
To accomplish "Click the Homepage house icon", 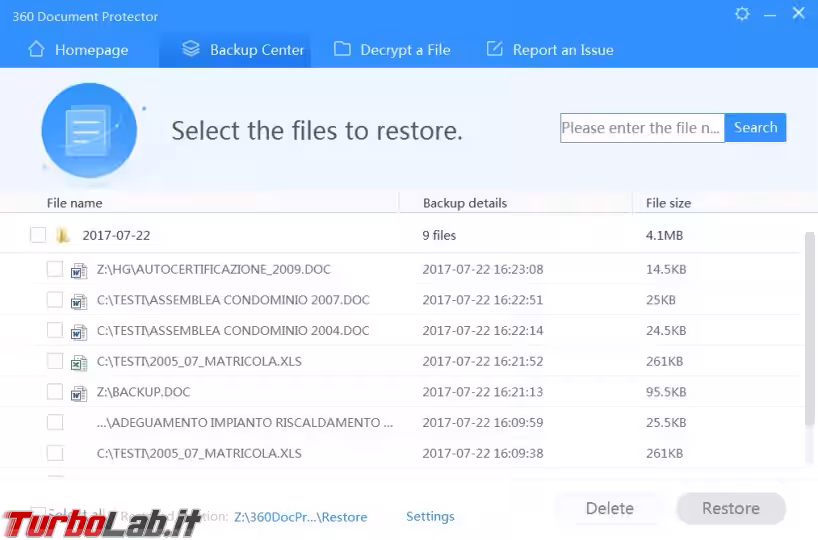I will 37,49.
